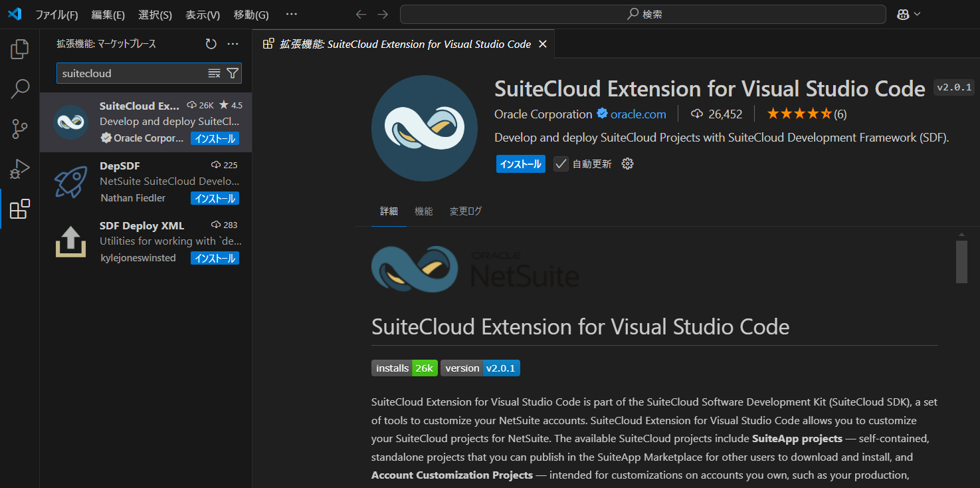Open the Source Control view
The image size is (980, 488).
click(20, 129)
